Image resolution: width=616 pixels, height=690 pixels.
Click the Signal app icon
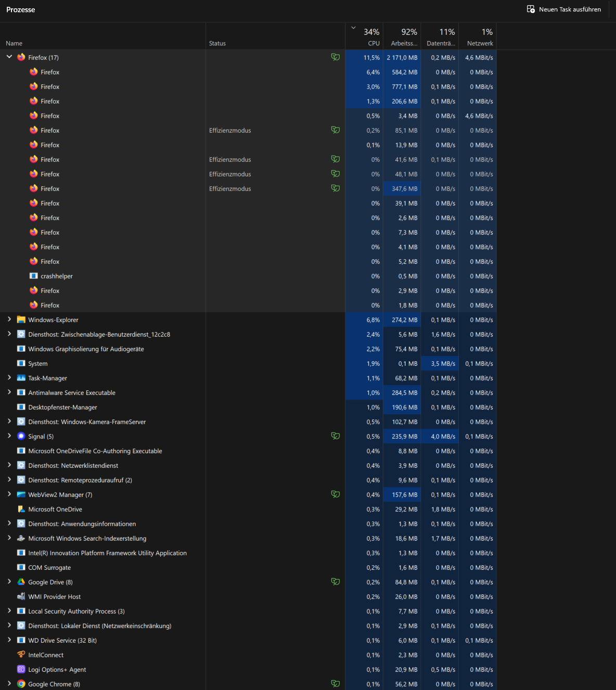pyautogui.click(x=21, y=436)
